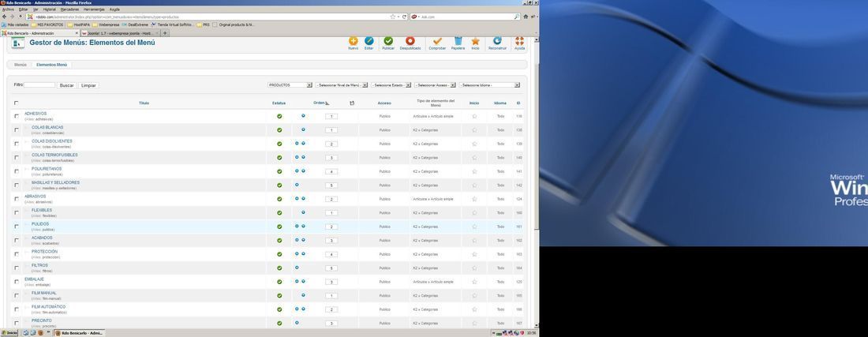Click the Limpiar filter button
Screen dimensions: 868x337
pyautogui.click(x=88, y=86)
